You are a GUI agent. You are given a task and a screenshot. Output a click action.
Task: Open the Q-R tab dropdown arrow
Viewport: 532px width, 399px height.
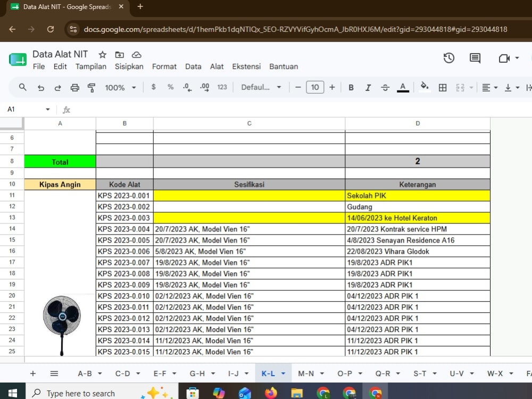398,373
